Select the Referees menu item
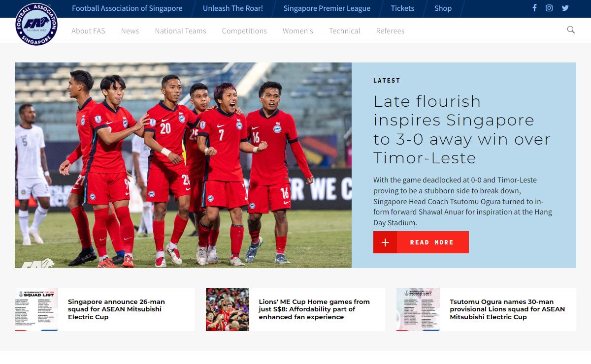 (x=390, y=31)
